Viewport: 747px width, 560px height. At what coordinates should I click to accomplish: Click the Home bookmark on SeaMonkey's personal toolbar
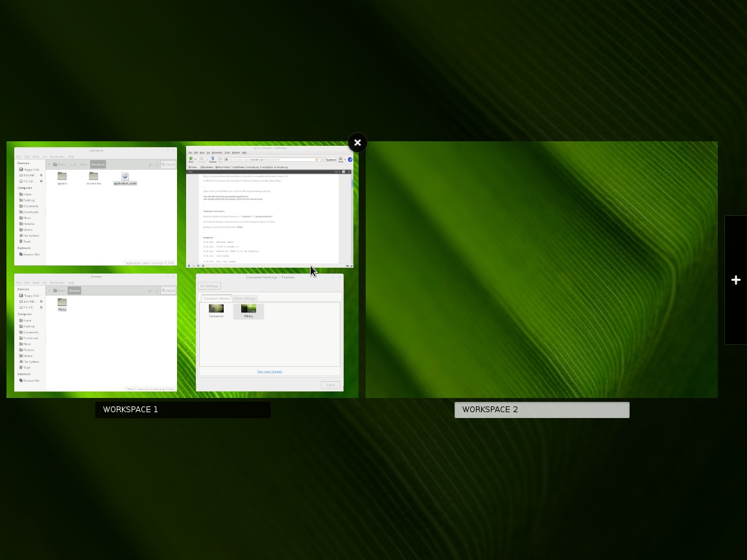193,167
